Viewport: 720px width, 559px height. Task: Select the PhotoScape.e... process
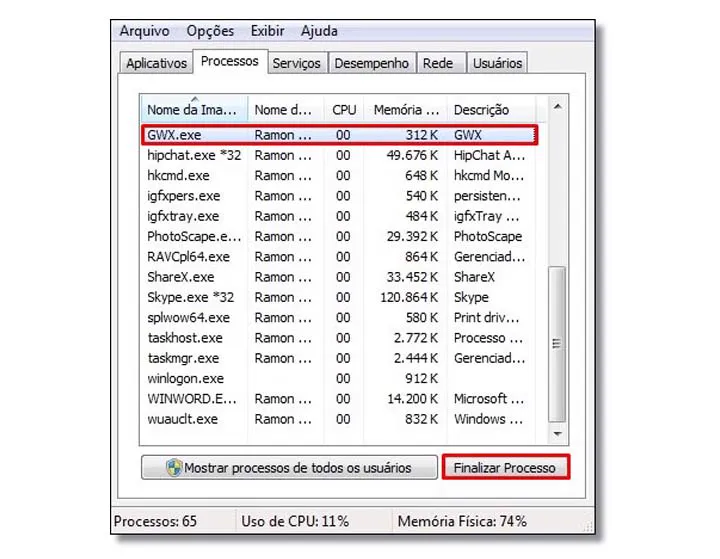pos(339,236)
